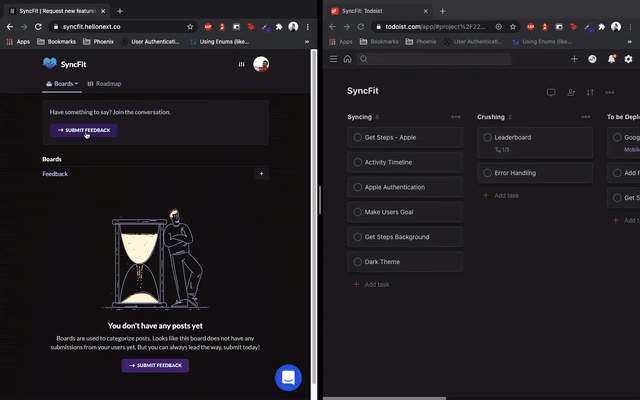Screen dimensions: 640x400
Task: Mark the Dark Theme task as done
Action: coord(358,262)
